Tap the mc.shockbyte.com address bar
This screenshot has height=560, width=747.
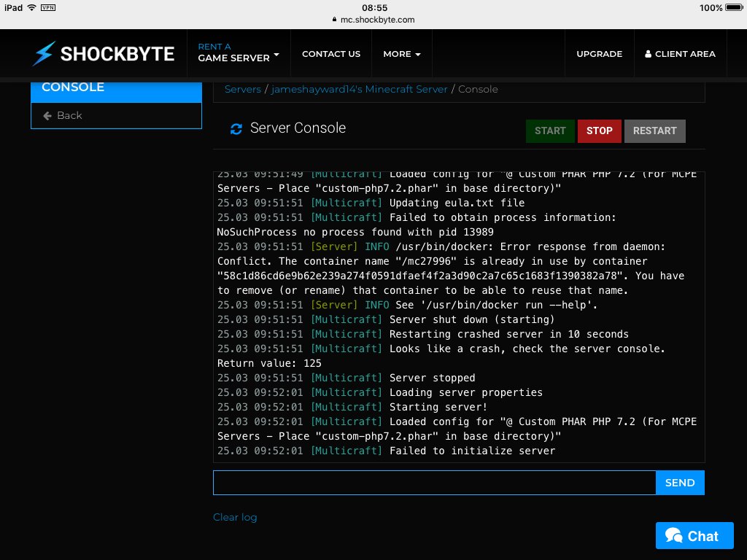[x=373, y=20]
